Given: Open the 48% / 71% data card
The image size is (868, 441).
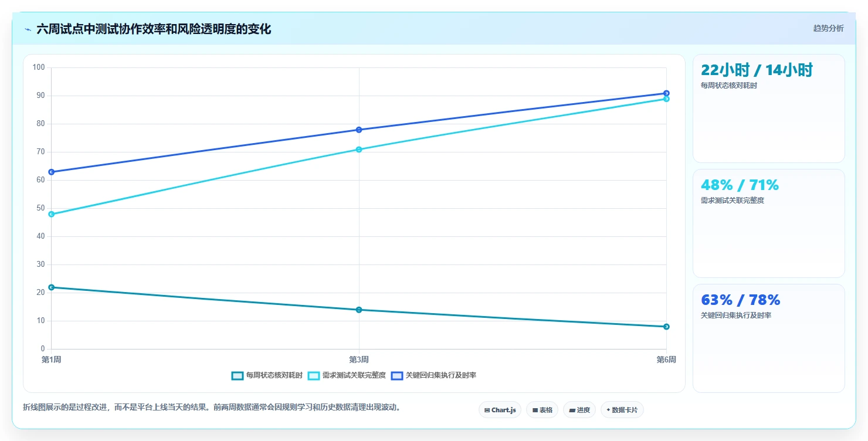Looking at the screenshot, I should tap(768, 223).
